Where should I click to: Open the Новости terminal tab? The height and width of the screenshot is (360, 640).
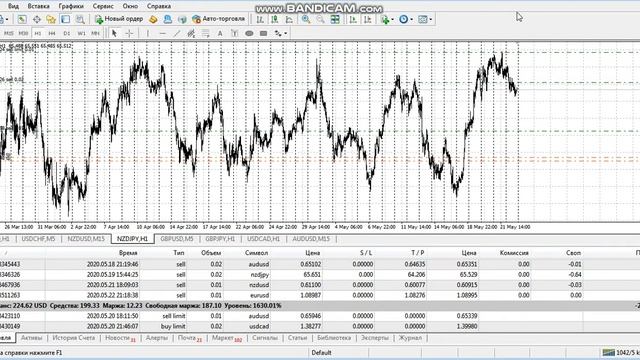tap(120, 338)
